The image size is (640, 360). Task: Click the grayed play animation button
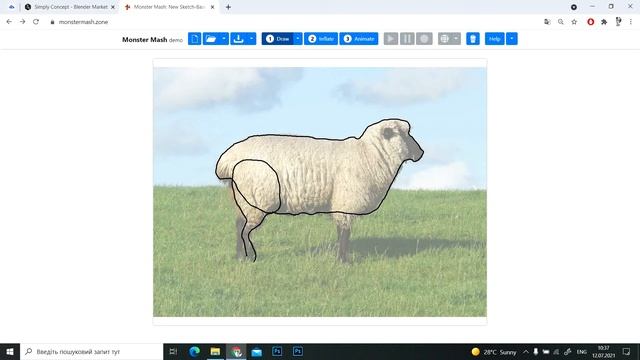tap(391, 39)
